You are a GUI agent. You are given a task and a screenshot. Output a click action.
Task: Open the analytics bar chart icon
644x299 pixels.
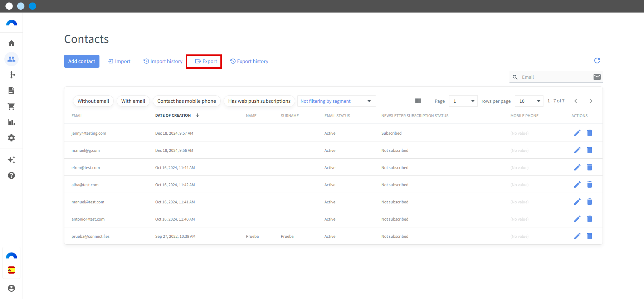[11, 122]
